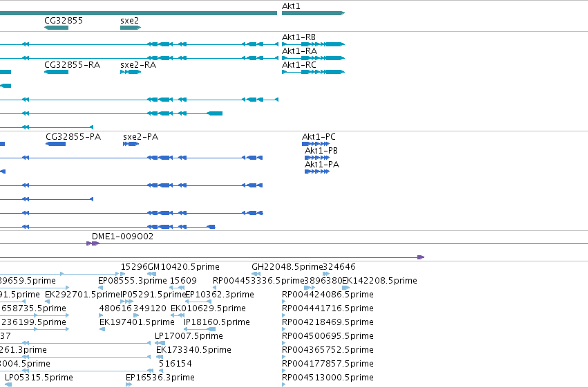The height and width of the screenshot is (388, 588).
Task: Select the EK142208.5prime EST label
Action: (379, 281)
